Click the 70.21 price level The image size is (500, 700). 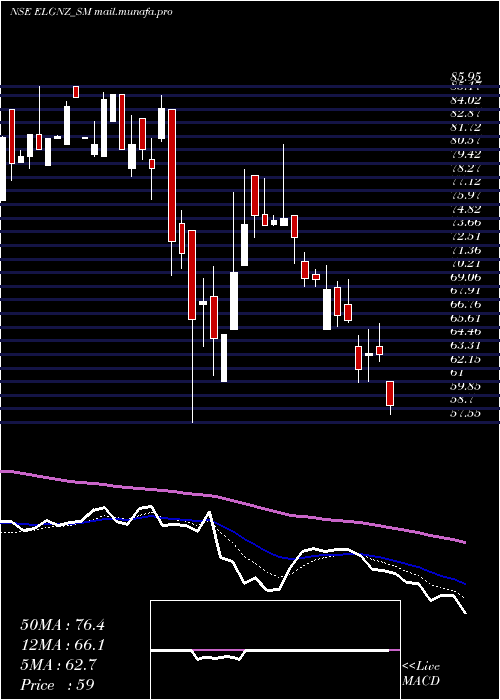tap(465, 263)
